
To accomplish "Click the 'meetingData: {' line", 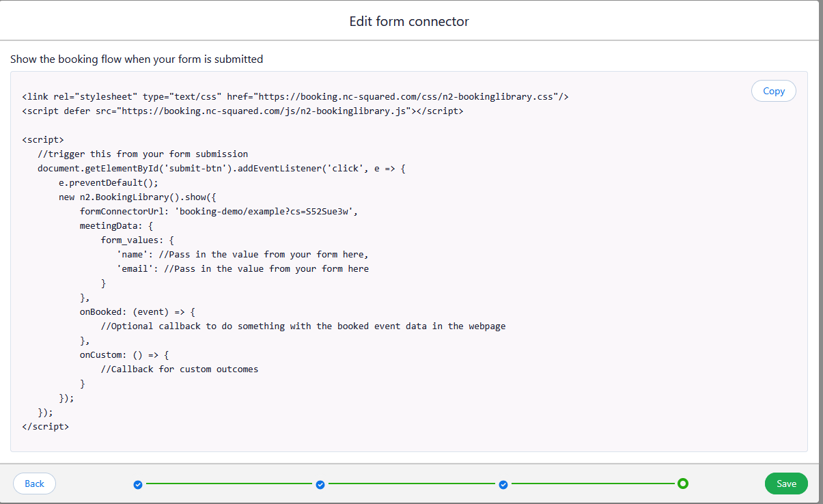I will 117,225.
